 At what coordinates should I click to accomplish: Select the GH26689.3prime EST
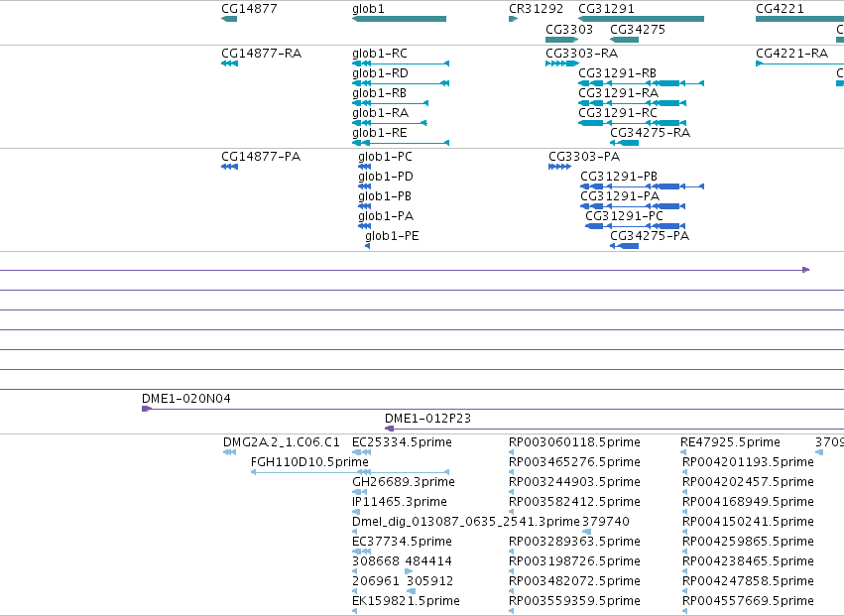click(x=360, y=492)
